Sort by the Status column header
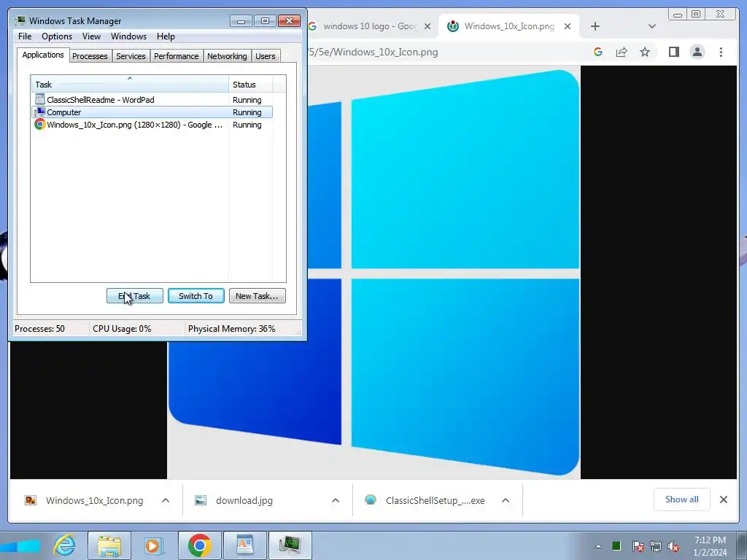This screenshot has width=747, height=560. coord(251,85)
